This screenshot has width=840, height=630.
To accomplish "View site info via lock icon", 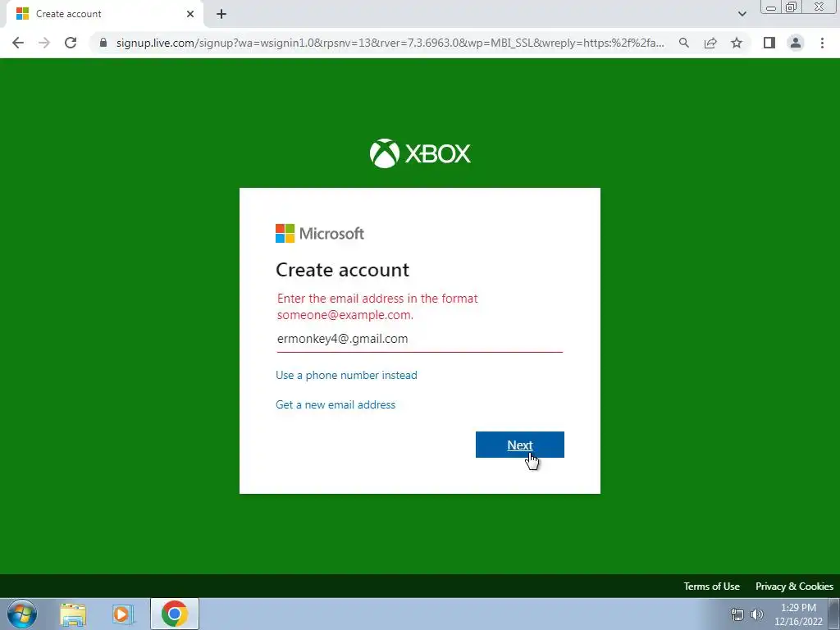I will click(103, 43).
